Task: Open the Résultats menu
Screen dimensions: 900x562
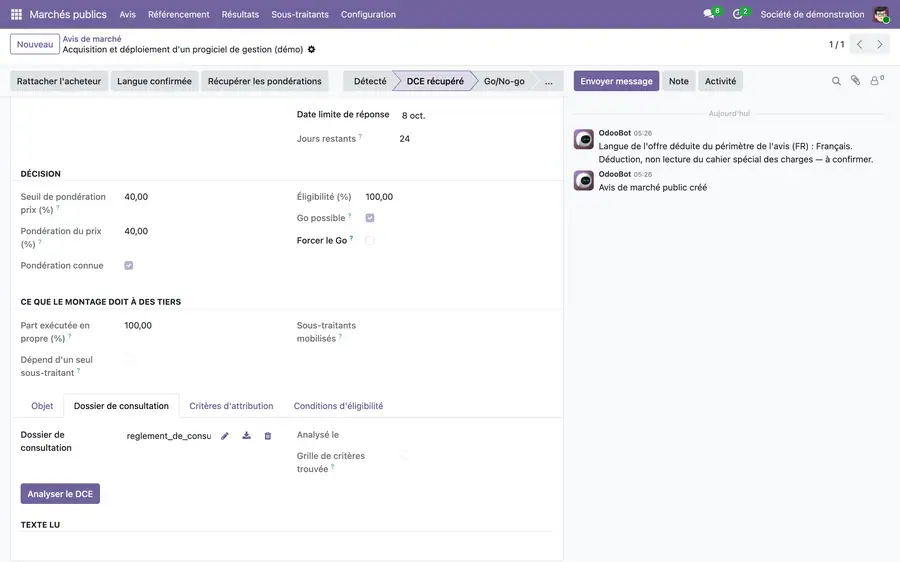Action: (240, 14)
